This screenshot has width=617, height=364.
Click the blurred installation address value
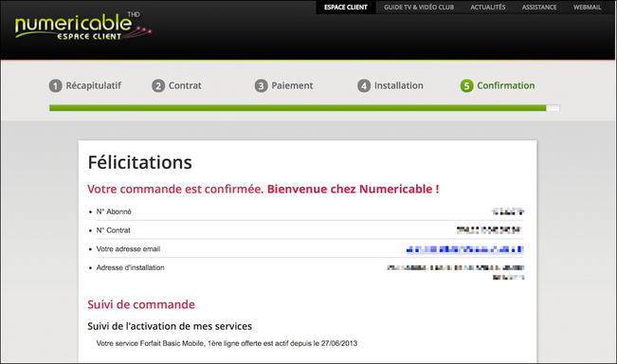point(456,272)
